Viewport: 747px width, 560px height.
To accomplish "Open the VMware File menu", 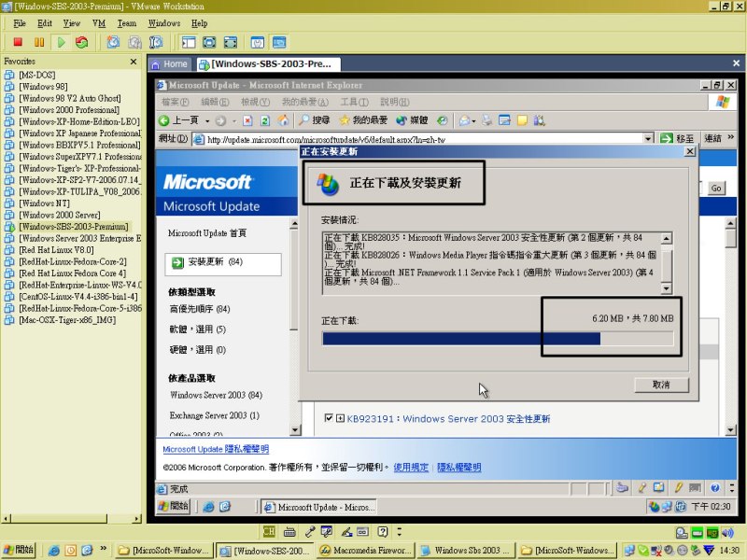I will tap(20, 23).
